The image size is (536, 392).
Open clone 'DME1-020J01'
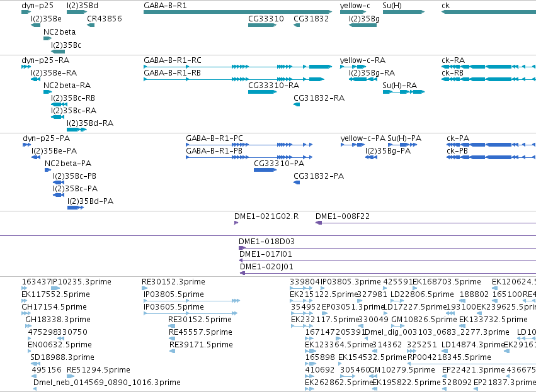coord(266,267)
